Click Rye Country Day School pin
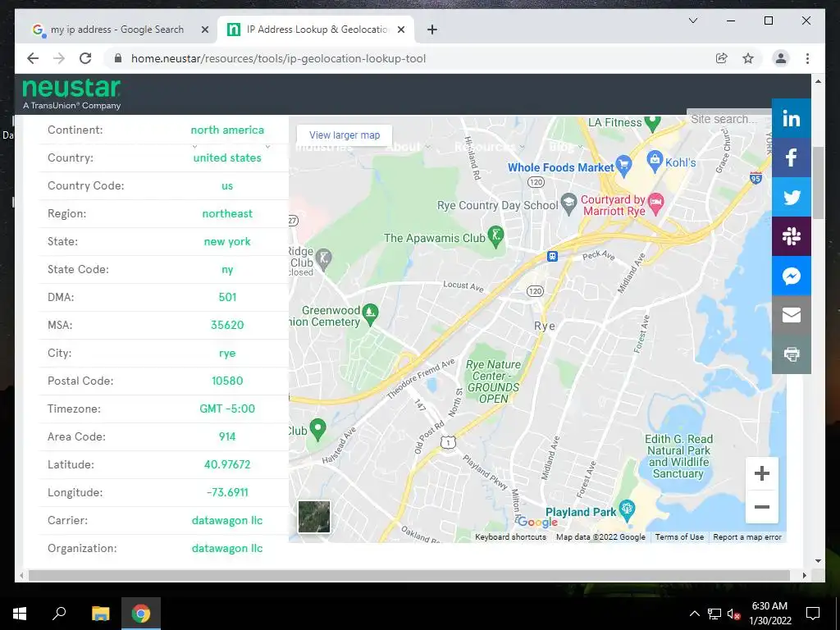Viewport: 840px width, 630px height. pyautogui.click(x=568, y=203)
